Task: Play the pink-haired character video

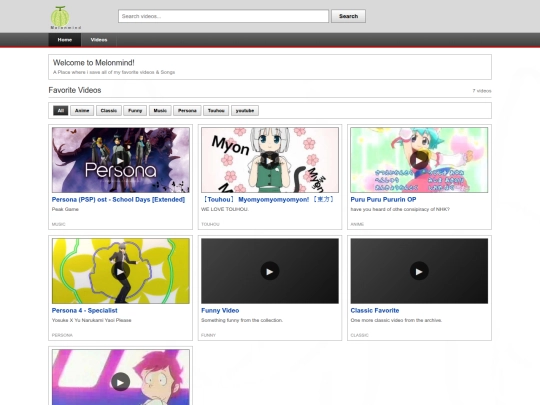Action: coord(120,377)
